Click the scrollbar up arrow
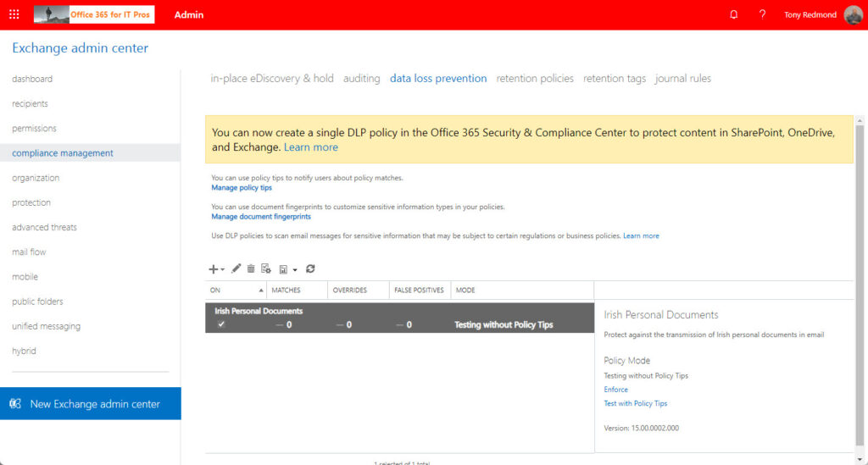868x465 pixels. (860, 120)
